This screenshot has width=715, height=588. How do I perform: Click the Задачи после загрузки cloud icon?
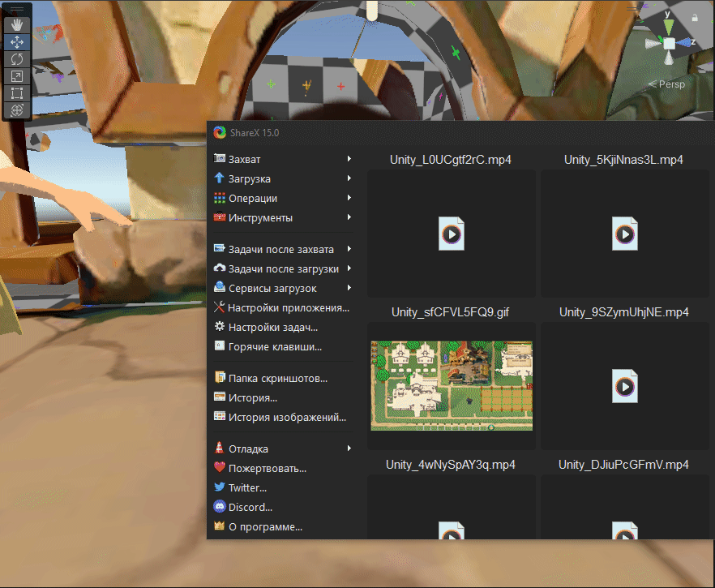(220, 268)
